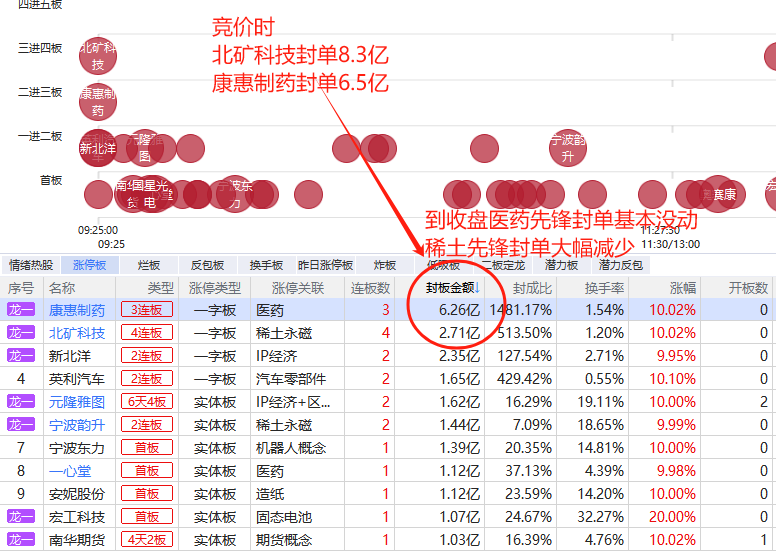Click the 2连板 badge for 宁波韵升
Image resolution: width=776 pixels, height=551 pixels.
pos(146,424)
